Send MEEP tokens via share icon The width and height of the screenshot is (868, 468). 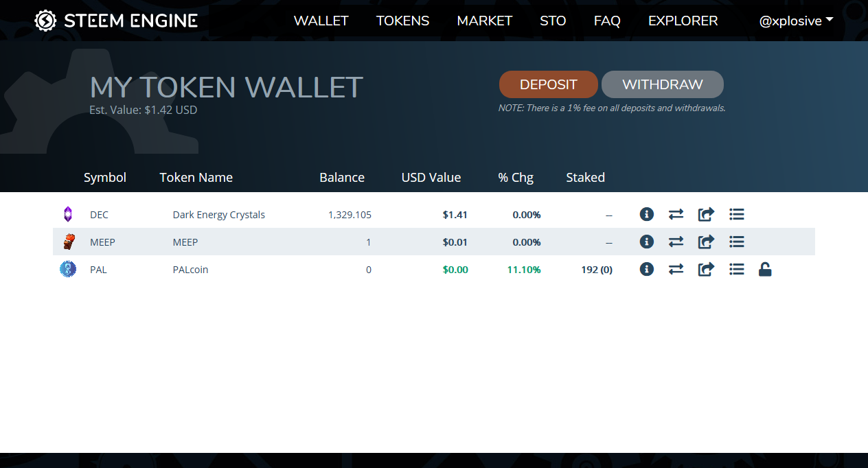click(706, 242)
